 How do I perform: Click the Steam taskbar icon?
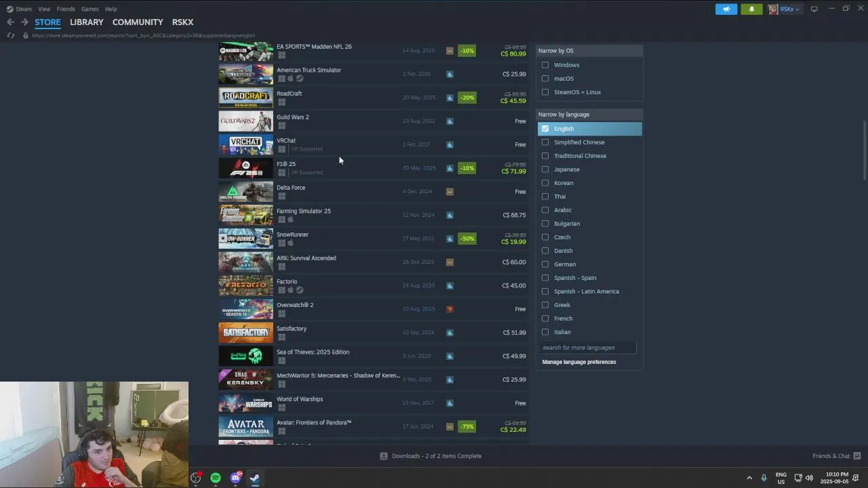(x=255, y=478)
